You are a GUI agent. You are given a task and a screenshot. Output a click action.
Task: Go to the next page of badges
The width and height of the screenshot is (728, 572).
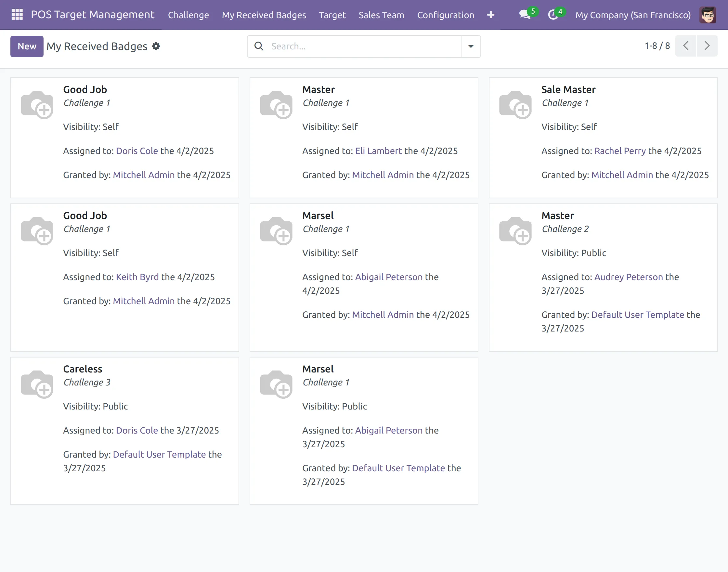pos(707,45)
